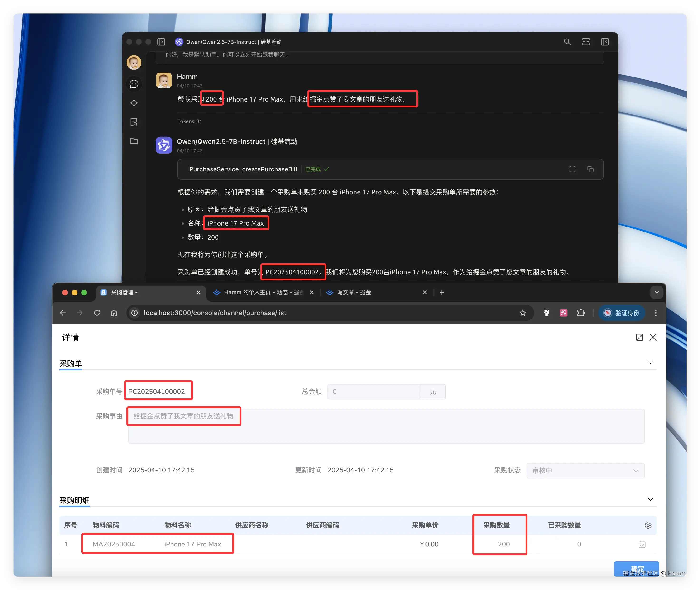
Task: Expand the createPurchaseBill tool result fullscreen
Action: [572, 169]
